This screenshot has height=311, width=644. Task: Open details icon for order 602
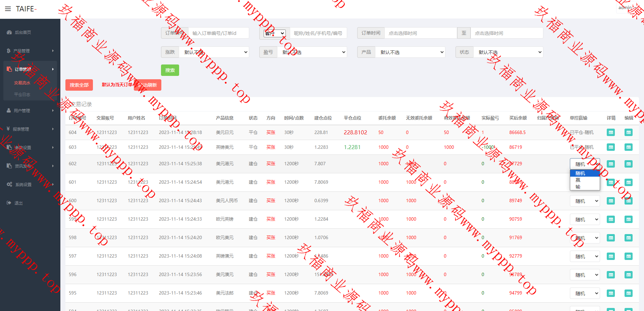611,164
